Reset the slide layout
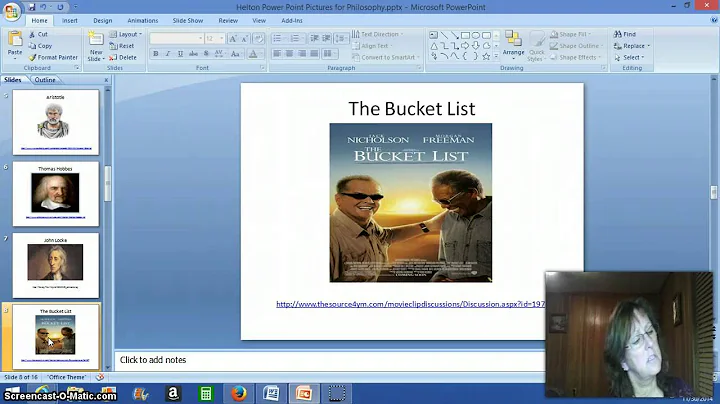 tap(122, 46)
